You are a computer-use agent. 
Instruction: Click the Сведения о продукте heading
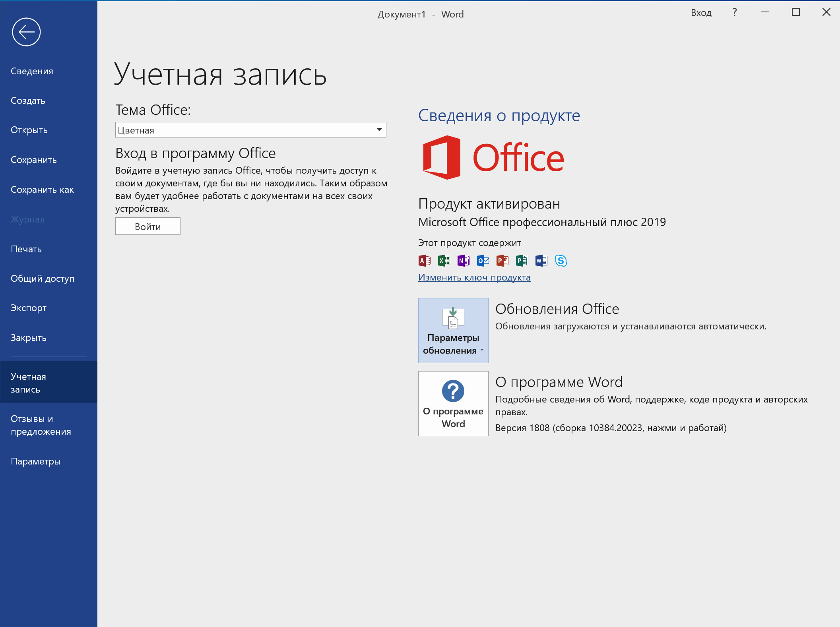(x=499, y=116)
